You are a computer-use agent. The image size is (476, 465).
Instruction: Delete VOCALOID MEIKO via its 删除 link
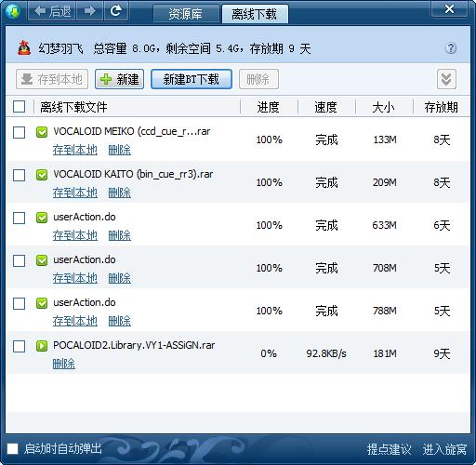tap(120, 150)
